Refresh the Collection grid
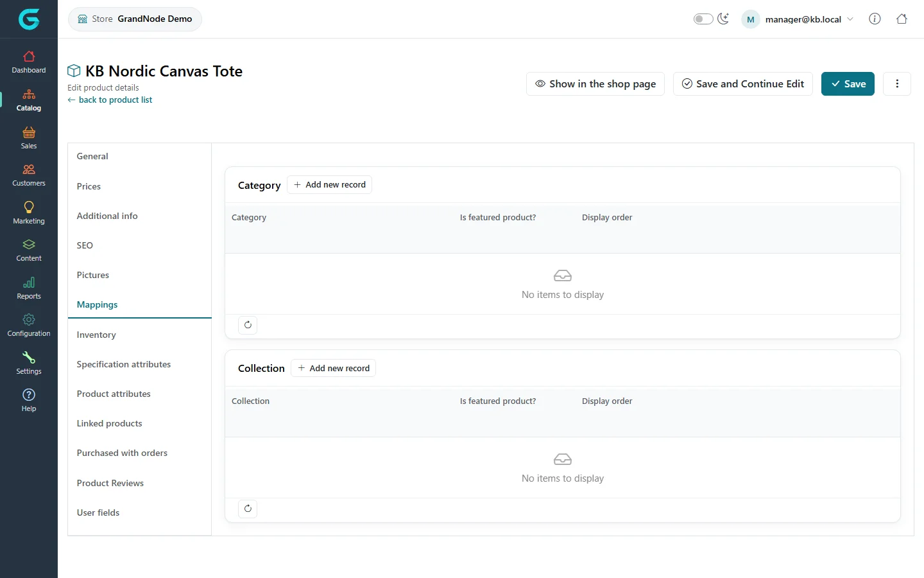Screen dimensions: 924x578 click(x=248, y=509)
